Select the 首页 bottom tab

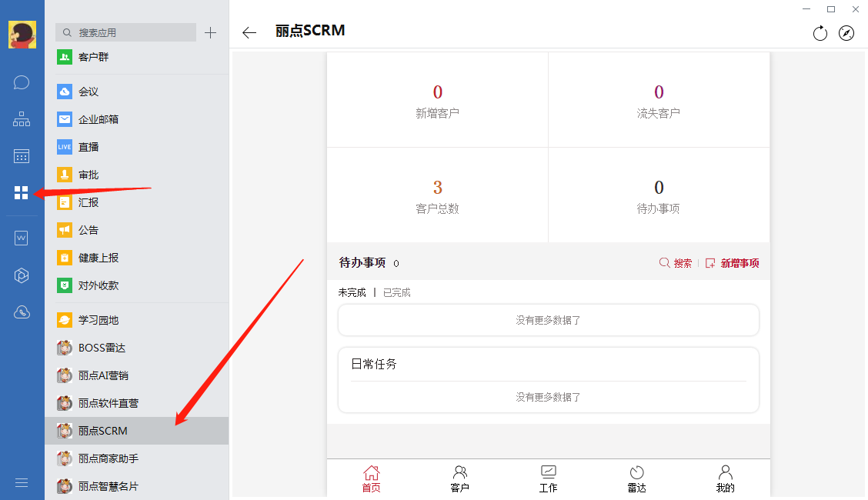(x=372, y=479)
